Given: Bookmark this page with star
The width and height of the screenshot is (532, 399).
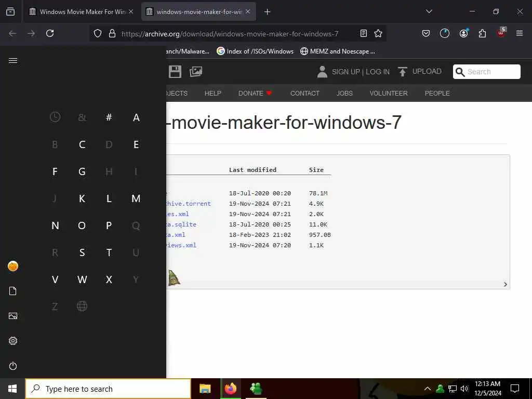Looking at the screenshot, I should [x=378, y=33].
